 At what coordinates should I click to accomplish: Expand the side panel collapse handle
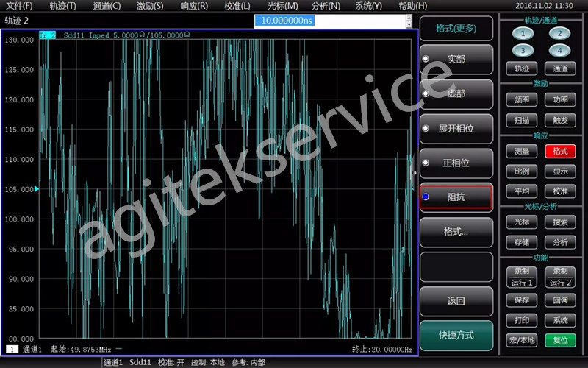tap(414, 173)
